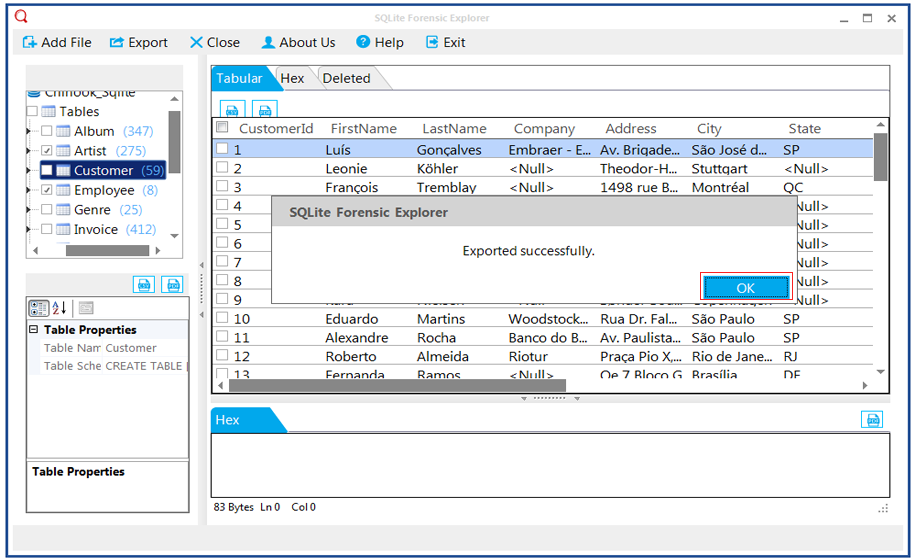Expand the Genre tree node
The image size is (916, 560).
[29, 210]
